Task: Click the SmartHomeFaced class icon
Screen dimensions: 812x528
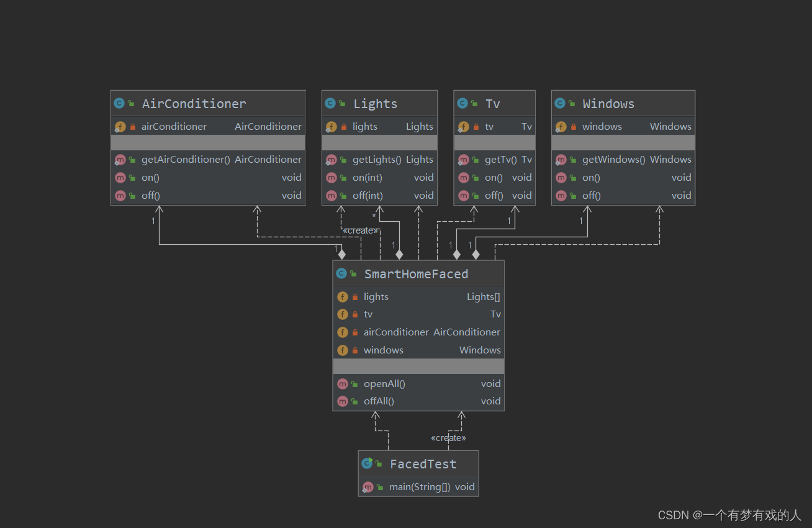Action: tap(341, 273)
